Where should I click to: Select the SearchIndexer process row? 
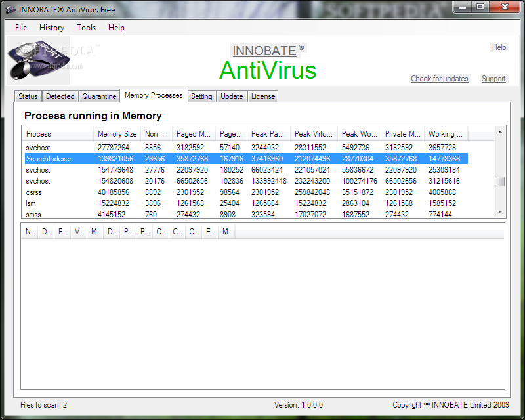tap(246, 159)
